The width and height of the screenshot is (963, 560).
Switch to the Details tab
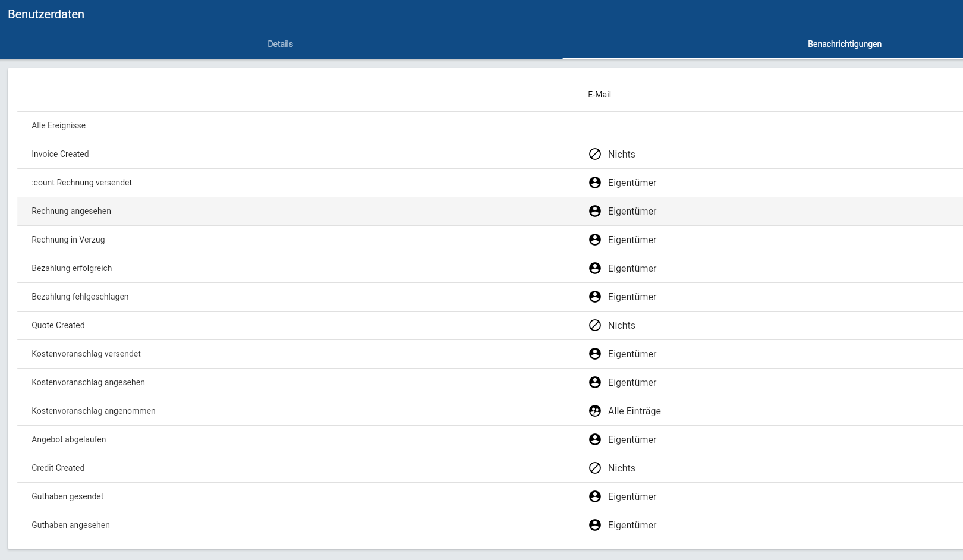[x=281, y=44]
